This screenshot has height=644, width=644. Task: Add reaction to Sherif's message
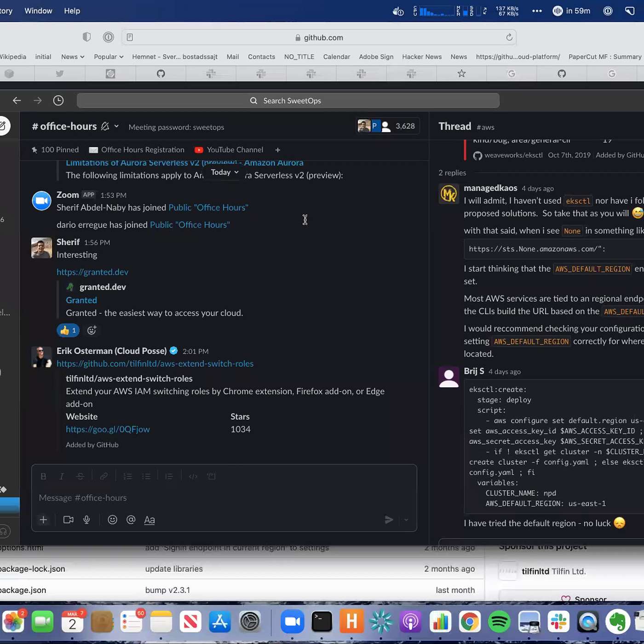92,330
